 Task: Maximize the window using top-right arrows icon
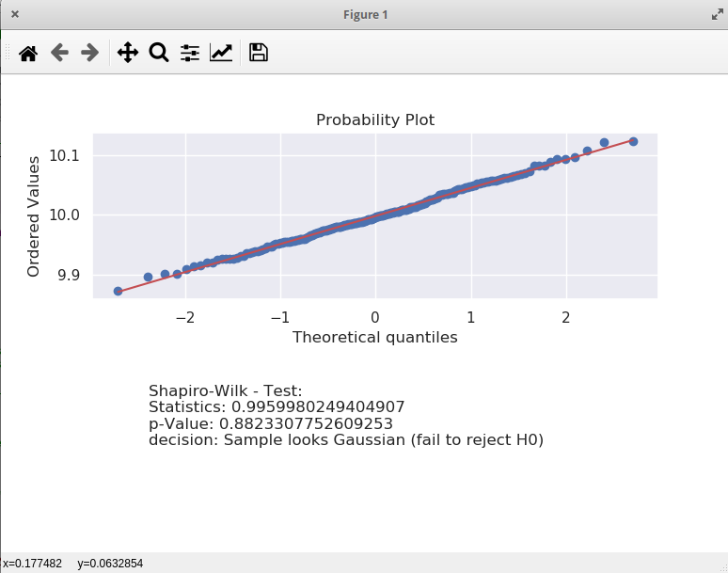click(x=718, y=14)
